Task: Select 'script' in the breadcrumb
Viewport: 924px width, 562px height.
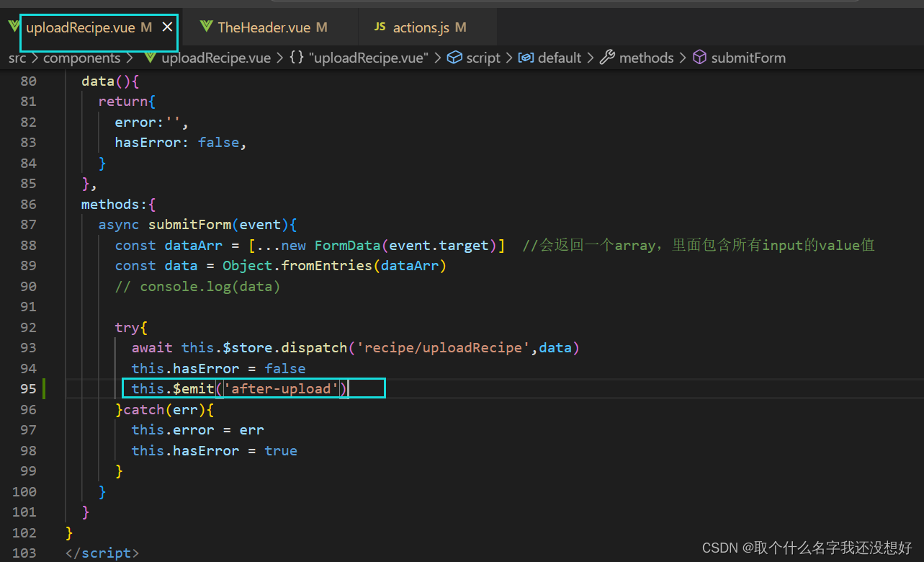Action: [483, 58]
